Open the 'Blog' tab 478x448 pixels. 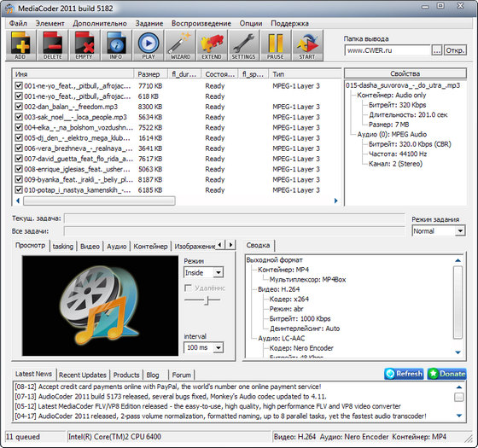(x=153, y=375)
